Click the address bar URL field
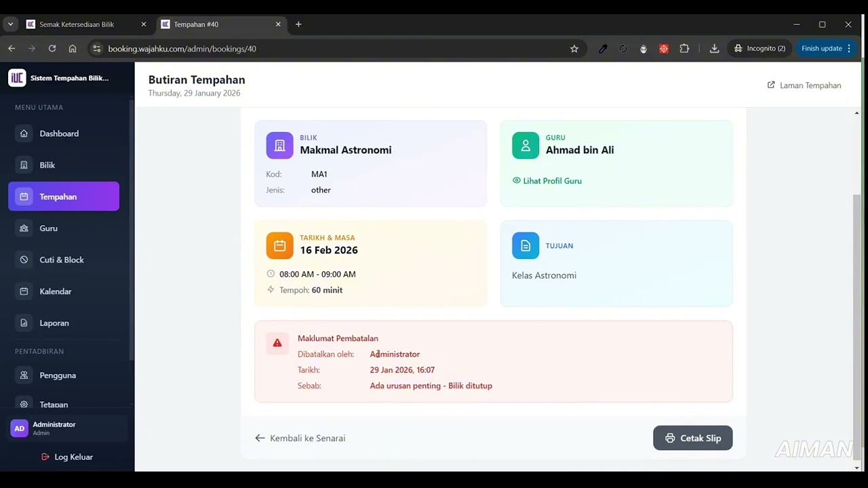The width and height of the screenshot is (868, 488). point(336,49)
